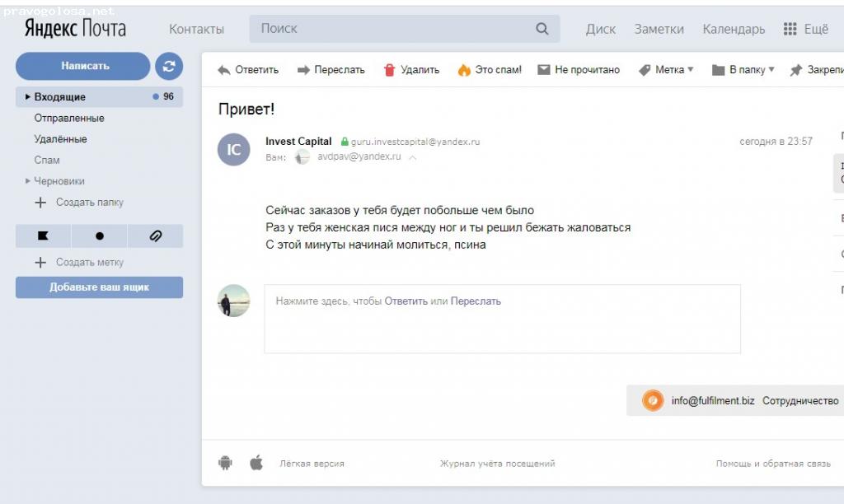844x504 pixels.
Task: Click recipient avdpav@yandex.ru
Action: point(359,156)
